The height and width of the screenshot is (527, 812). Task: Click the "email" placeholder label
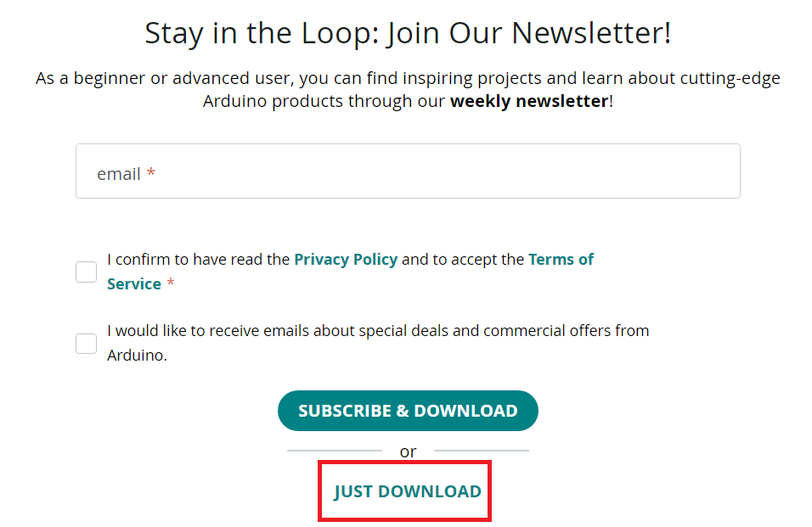click(119, 174)
